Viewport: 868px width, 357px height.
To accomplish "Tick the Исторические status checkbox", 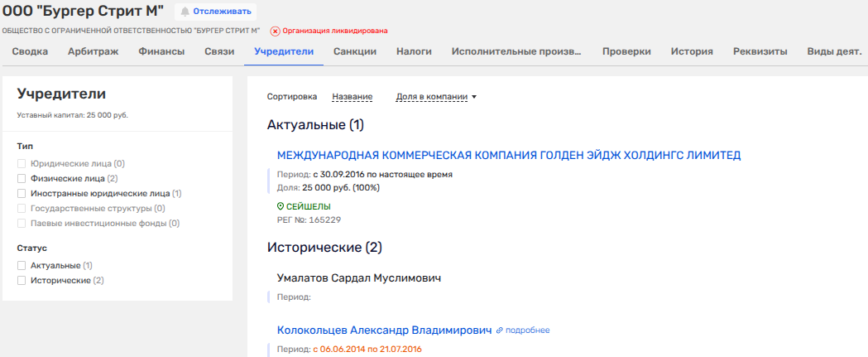I will [22, 281].
